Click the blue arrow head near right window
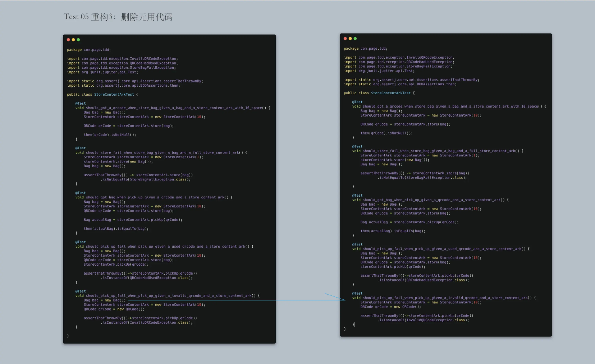Viewport: 595px width, 364px height. (343, 300)
